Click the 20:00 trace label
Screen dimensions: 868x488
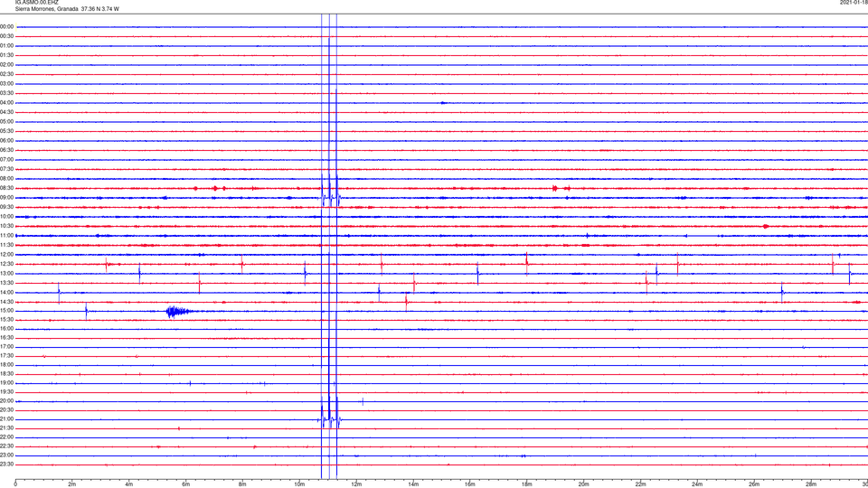[7, 400]
